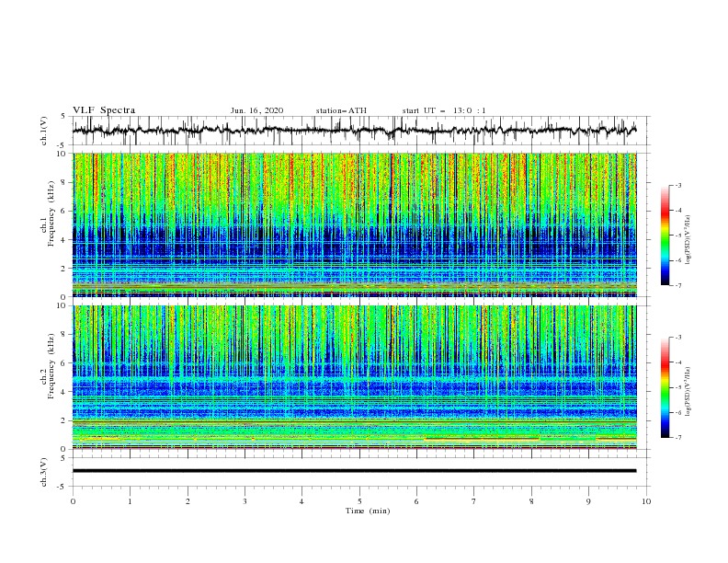Click the "ch.1(V)" waveform axis label
The image size is (728, 563).
click(44, 131)
